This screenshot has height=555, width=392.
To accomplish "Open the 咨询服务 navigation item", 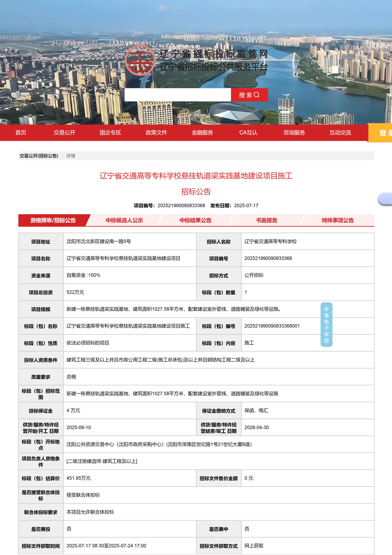I will (294, 133).
